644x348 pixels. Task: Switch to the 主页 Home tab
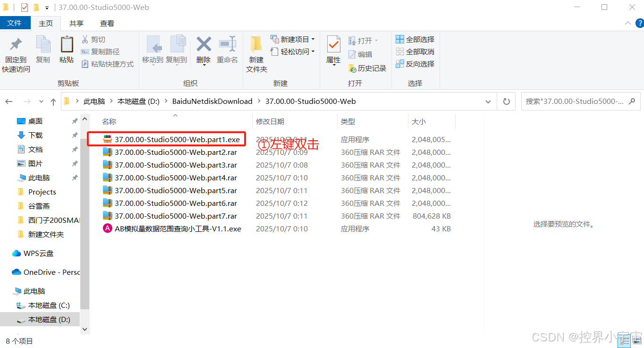(x=46, y=23)
